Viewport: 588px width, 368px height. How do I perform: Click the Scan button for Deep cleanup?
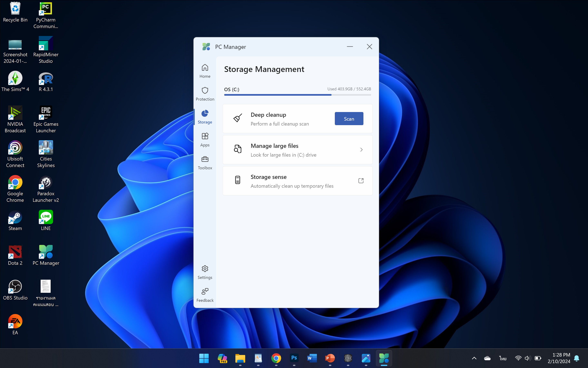pyautogui.click(x=349, y=119)
